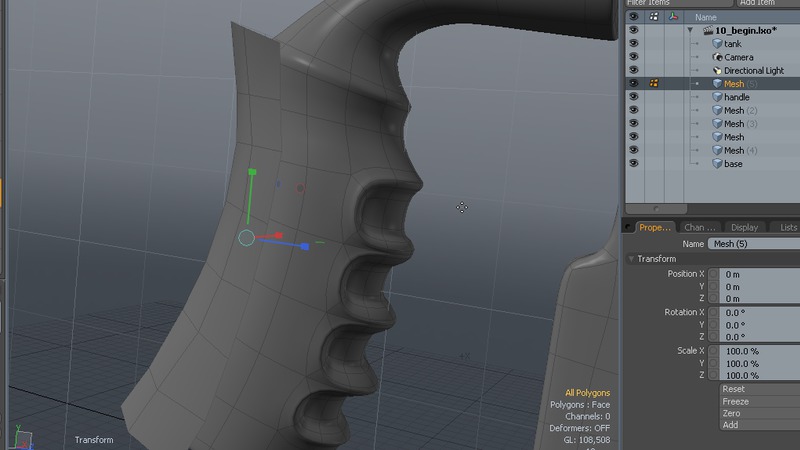
Task: Click the mesh icon of Mesh (2)
Action: [717, 110]
